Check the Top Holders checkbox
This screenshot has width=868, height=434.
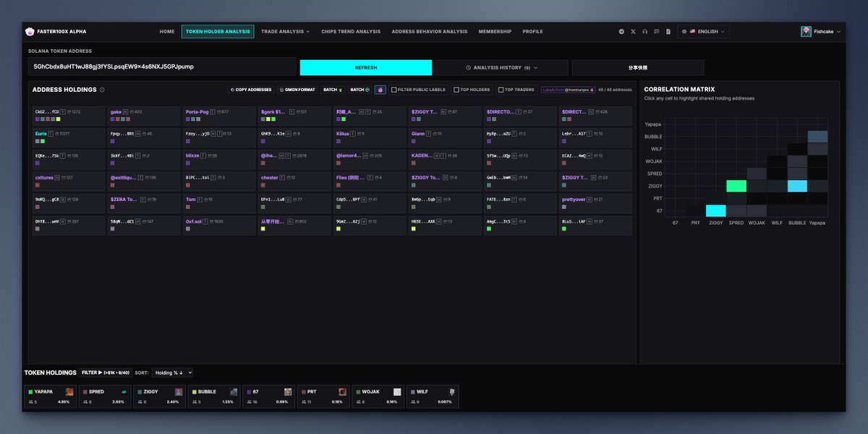click(x=455, y=89)
